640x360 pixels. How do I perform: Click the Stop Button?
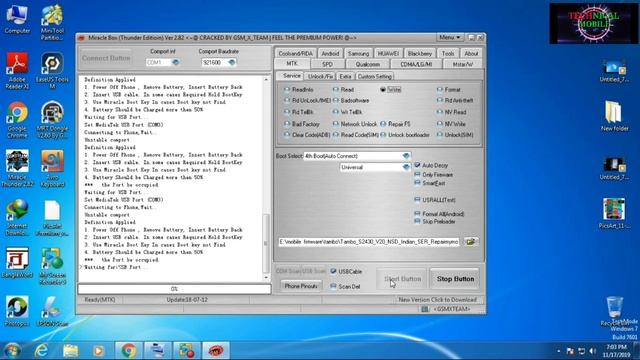pyautogui.click(x=455, y=279)
